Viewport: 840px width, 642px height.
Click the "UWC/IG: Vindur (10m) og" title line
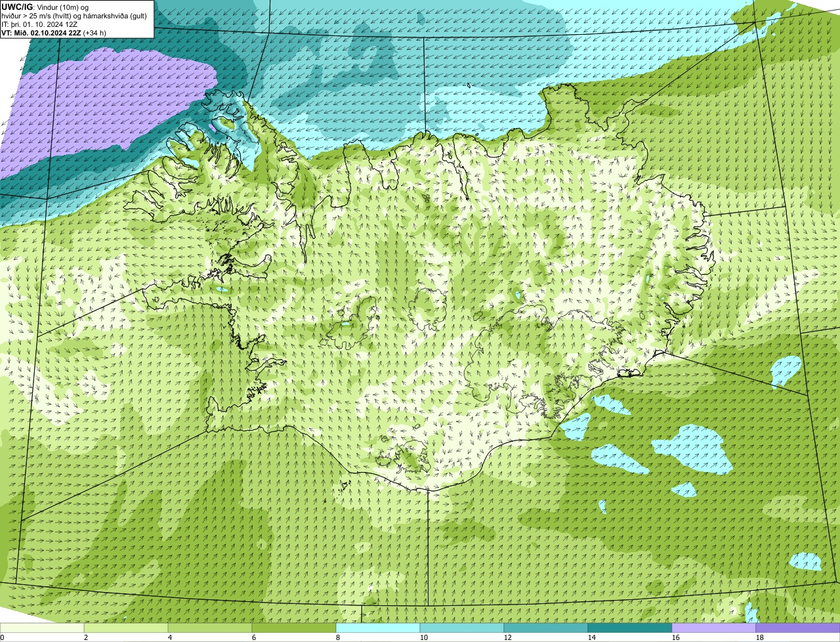(45, 7)
